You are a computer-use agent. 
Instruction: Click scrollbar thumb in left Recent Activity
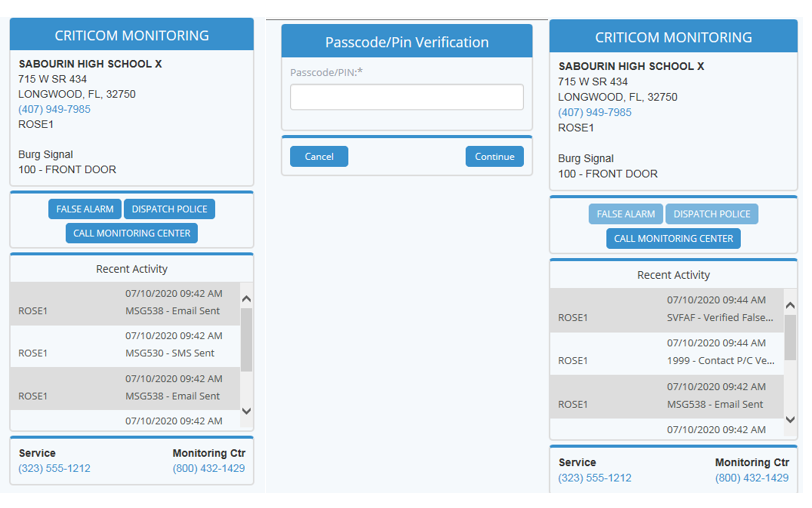(246, 340)
